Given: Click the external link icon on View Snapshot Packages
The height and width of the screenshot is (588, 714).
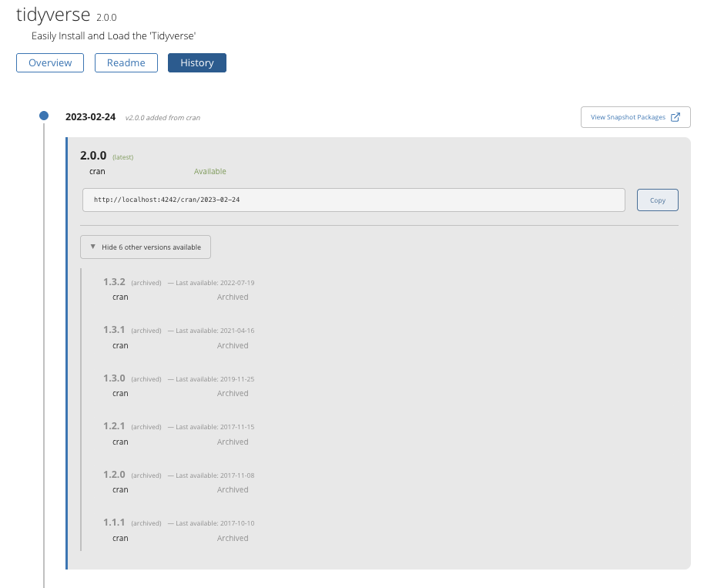Looking at the screenshot, I should tap(675, 117).
